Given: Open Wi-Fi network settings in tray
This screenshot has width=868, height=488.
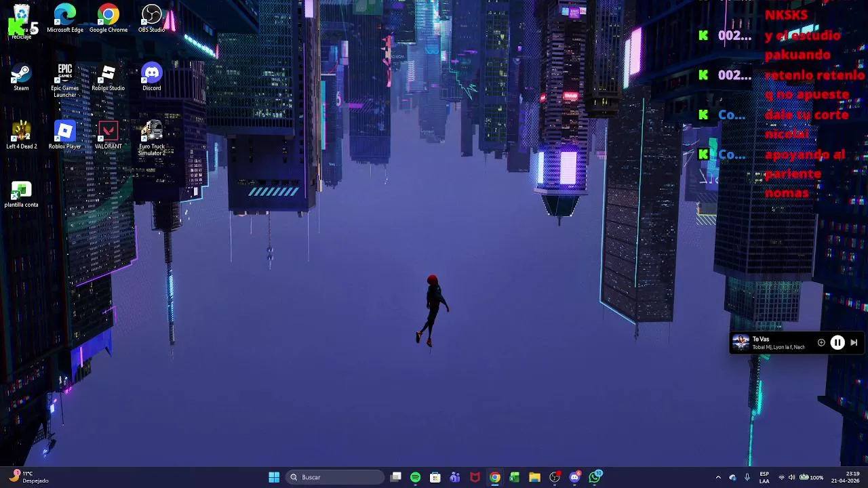Looking at the screenshot, I should point(781,477).
